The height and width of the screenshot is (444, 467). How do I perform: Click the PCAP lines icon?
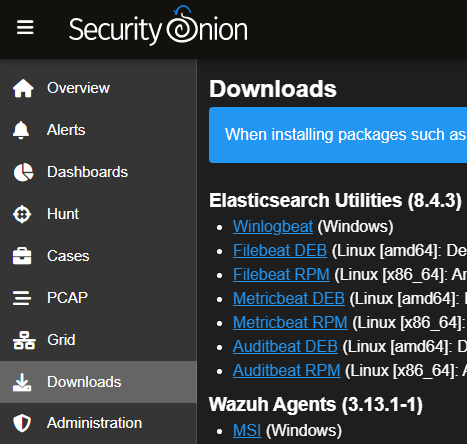(x=22, y=298)
